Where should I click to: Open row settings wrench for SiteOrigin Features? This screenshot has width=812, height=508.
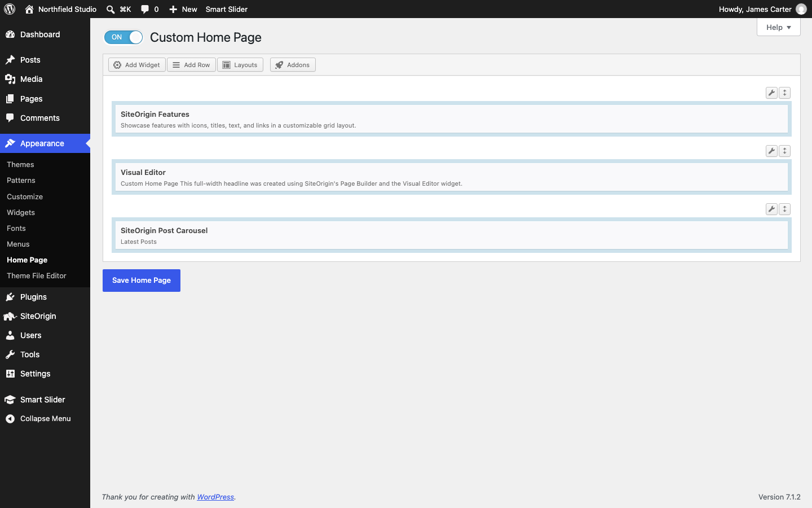click(771, 93)
